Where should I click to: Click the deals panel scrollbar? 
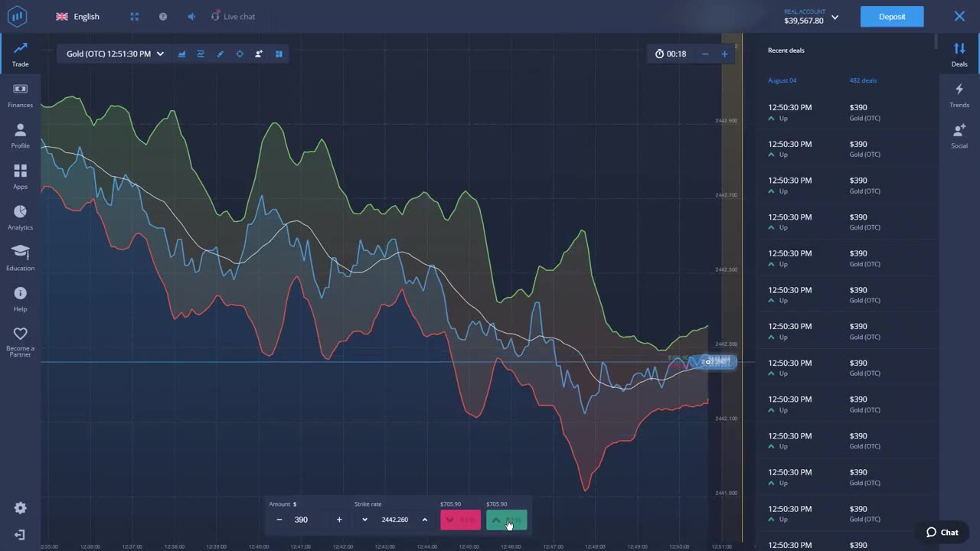936,42
